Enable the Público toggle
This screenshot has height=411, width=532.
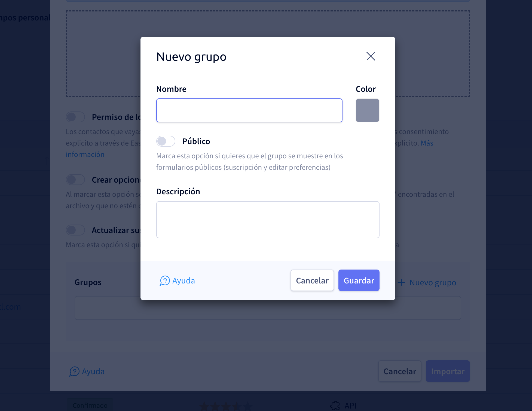click(166, 141)
